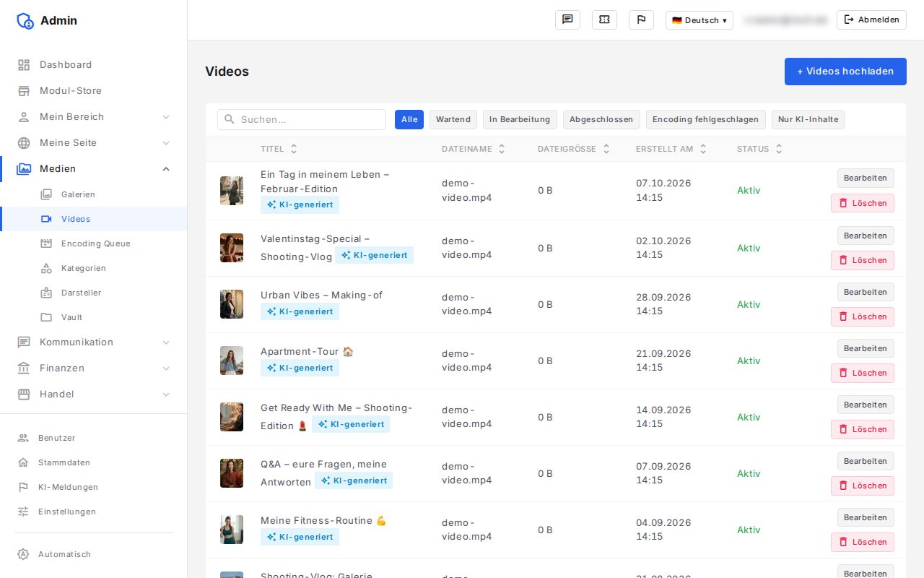Viewport: 924px width, 578px height.
Task: Sort by Erstellt am column
Action: 671,149
